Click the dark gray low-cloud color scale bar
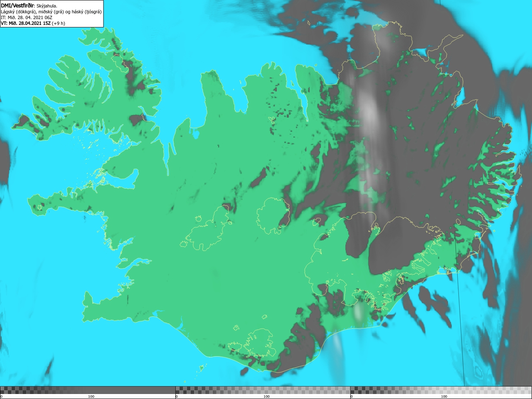 (x=88, y=390)
